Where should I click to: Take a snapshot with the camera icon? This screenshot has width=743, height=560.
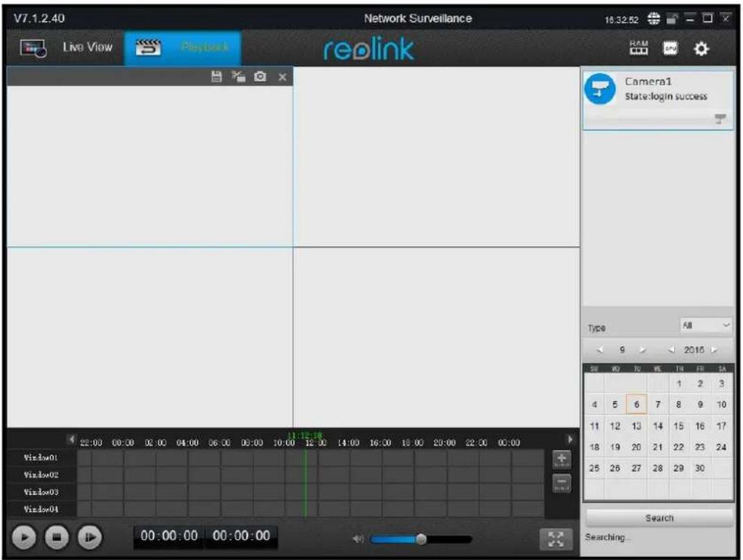[x=260, y=77]
